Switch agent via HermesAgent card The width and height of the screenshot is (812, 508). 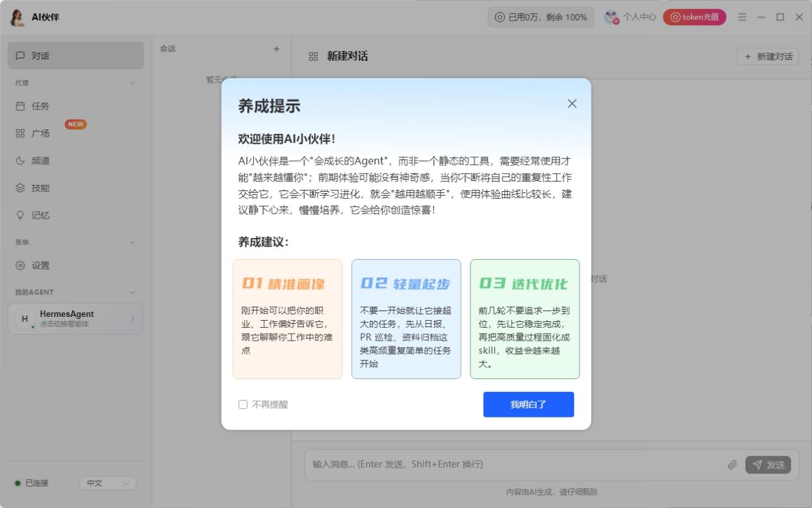tap(76, 319)
